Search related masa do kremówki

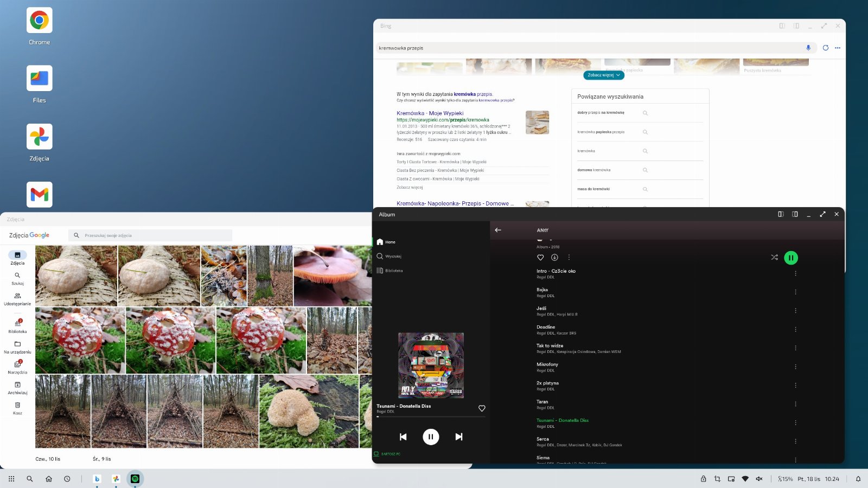click(593, 189)
